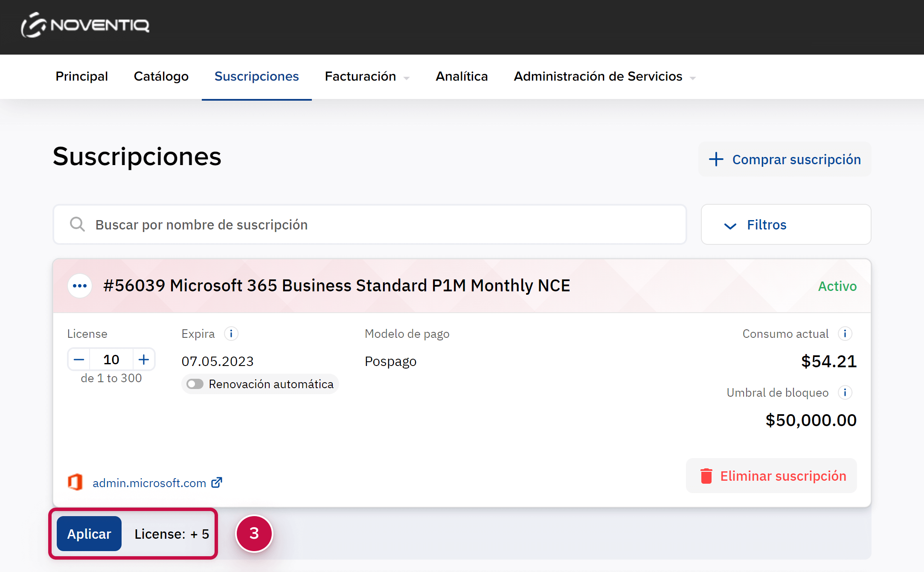Image resolution: width=924 pixels, height=572 pixels.
Task: Click Eliminar suscripción button
Action: pos(771,476)
